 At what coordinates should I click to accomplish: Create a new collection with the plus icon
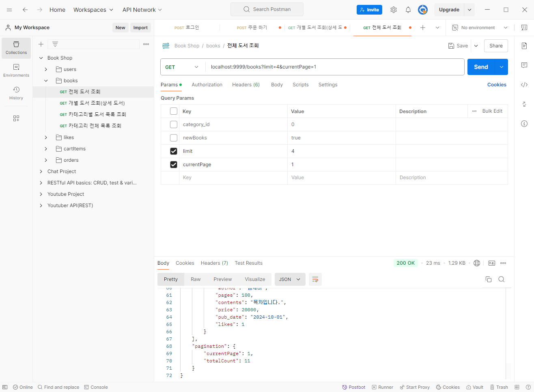(x=41, y=44)
